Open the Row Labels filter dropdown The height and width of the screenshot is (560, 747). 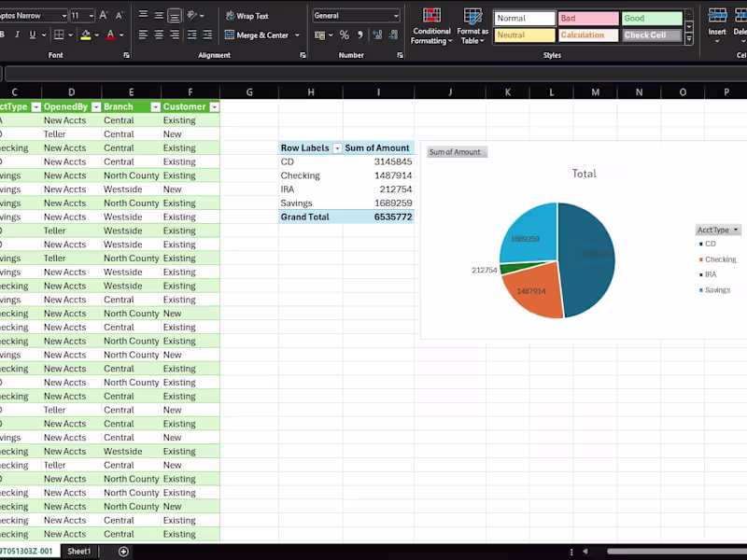(x=337, y=147)
